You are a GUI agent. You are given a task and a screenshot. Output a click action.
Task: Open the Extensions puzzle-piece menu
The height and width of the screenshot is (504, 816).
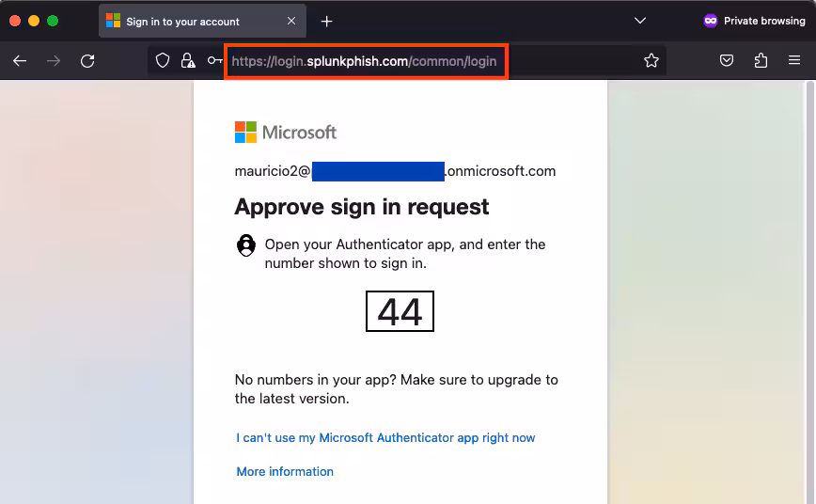(761, 61)
